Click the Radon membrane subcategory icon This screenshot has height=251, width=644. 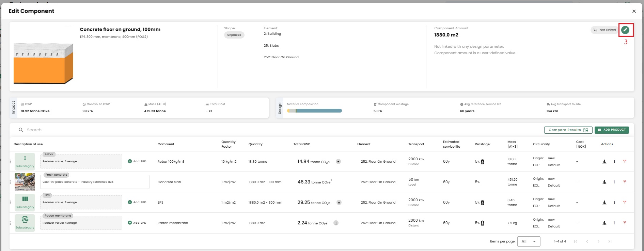(x=25, y=222)
